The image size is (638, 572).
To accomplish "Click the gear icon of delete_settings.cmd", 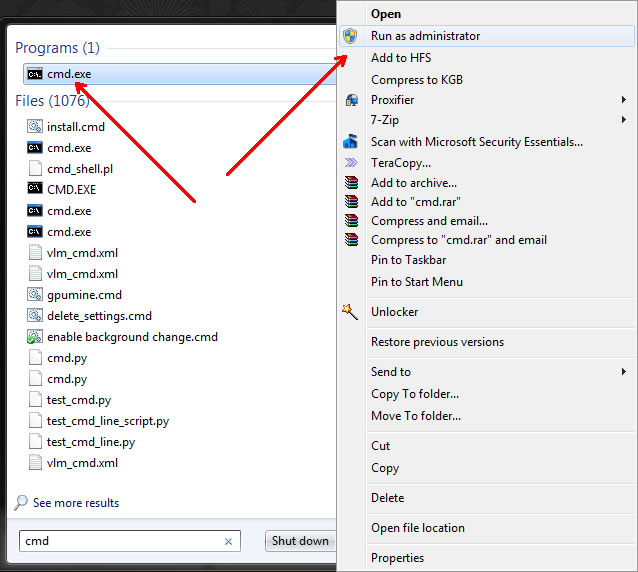I will point(35,315).
